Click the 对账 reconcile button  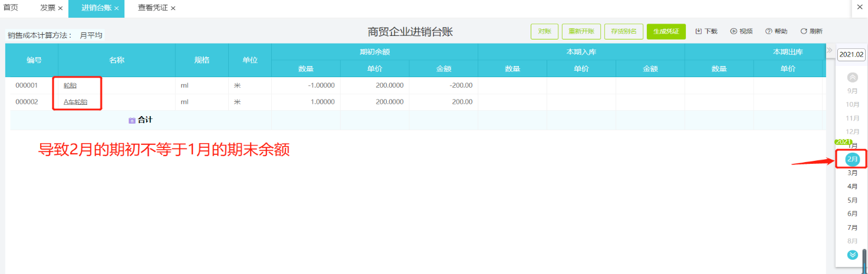544,31
